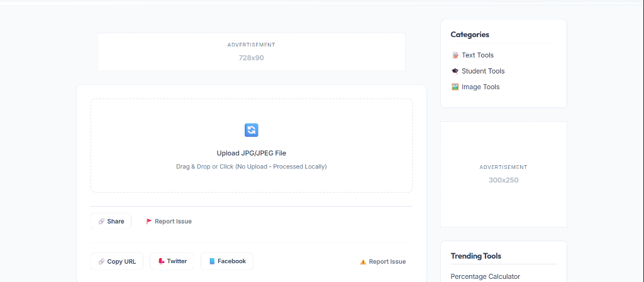
Task: Click the Share button
Action: pos(111,221)
